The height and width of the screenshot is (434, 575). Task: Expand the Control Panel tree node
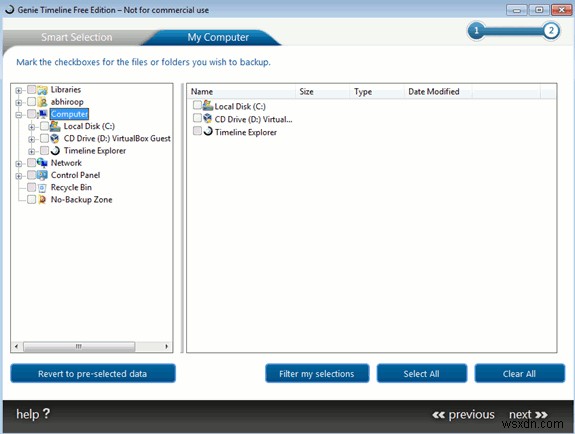19,176
